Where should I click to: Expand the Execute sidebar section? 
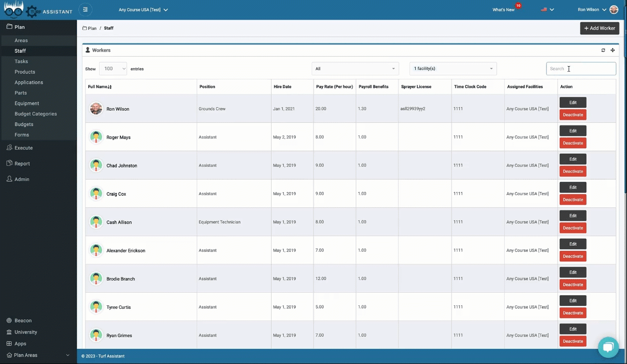[x=23, y=148]
